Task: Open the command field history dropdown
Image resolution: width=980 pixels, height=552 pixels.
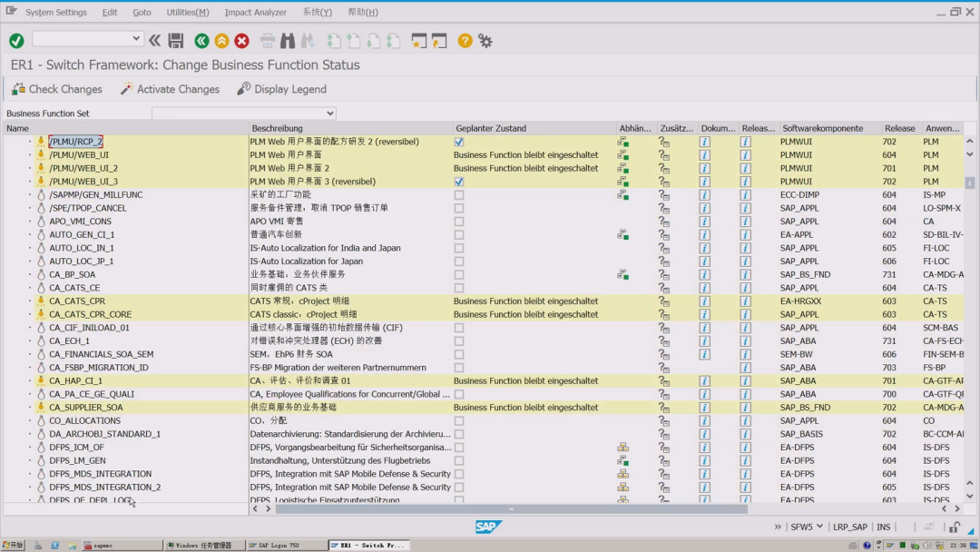Action: coord(135,39)
